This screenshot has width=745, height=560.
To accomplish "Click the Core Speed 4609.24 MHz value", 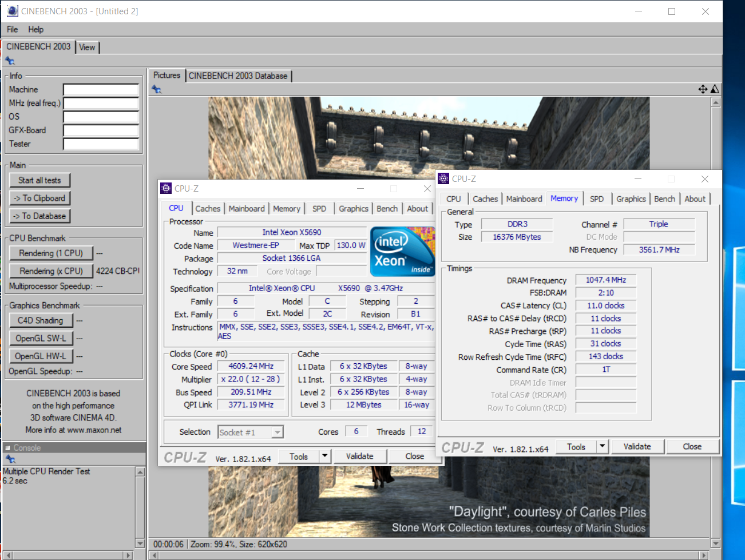I will [x=251, y=366].
